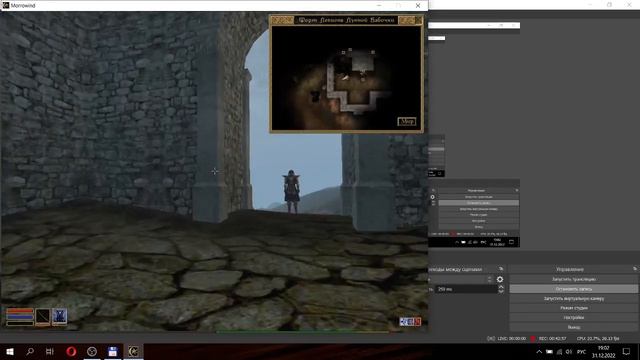Undock the "Управление" panel via its corner icon
640x360 pixels.
[x=635, y=269]
